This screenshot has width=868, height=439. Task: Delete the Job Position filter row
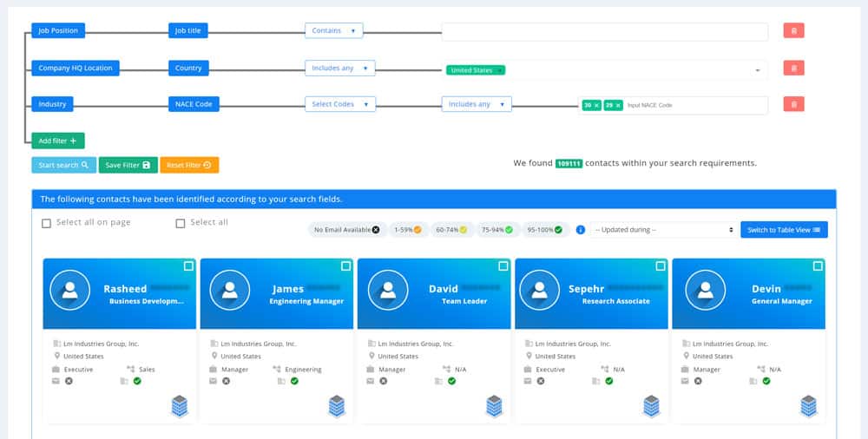click(793, 31)
